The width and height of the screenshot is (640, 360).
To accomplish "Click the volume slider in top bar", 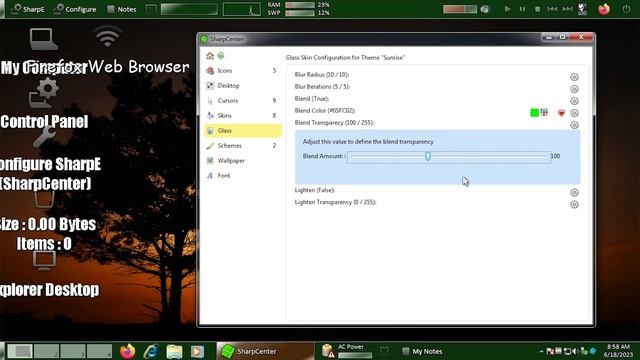I will 460,9.
